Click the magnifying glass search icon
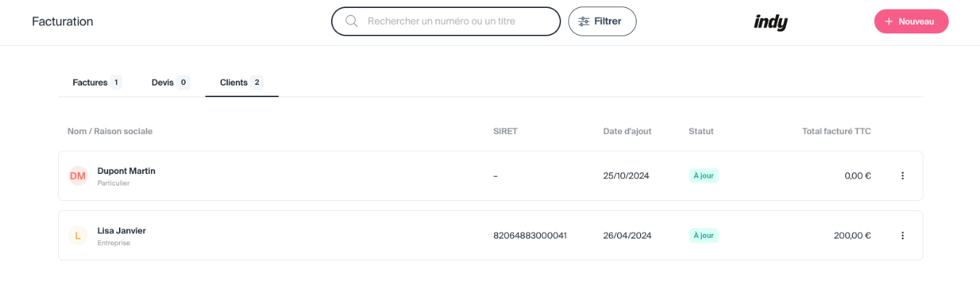980x290 pixels. (351, 22)
